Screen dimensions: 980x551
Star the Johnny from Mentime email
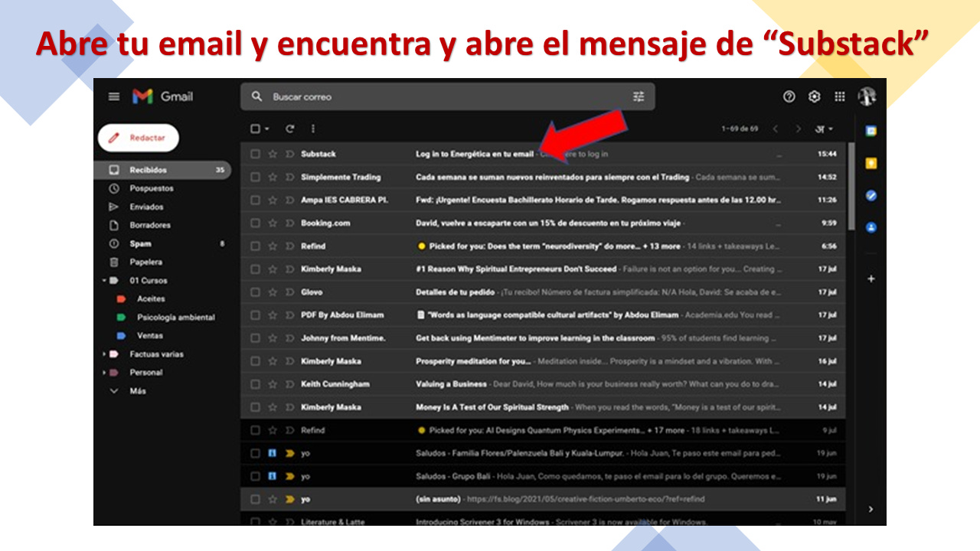273,337
